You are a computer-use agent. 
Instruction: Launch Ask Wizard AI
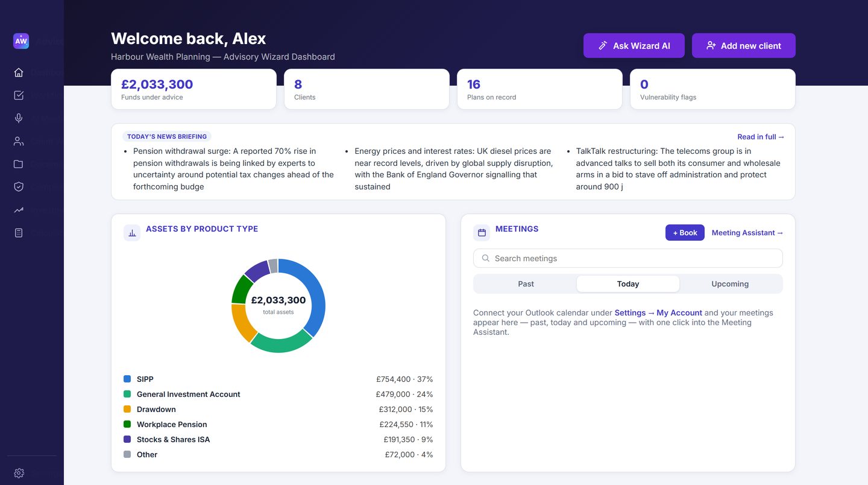pyautogui.click(x=634, y=46)
